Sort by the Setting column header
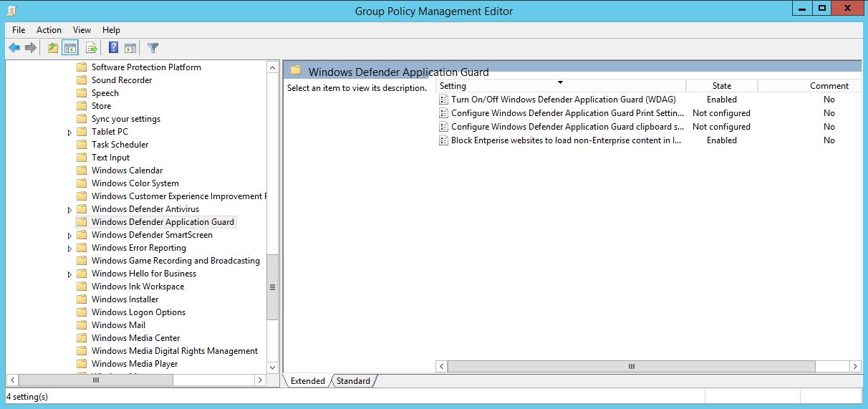868x409 pixels. click(561, 86)
